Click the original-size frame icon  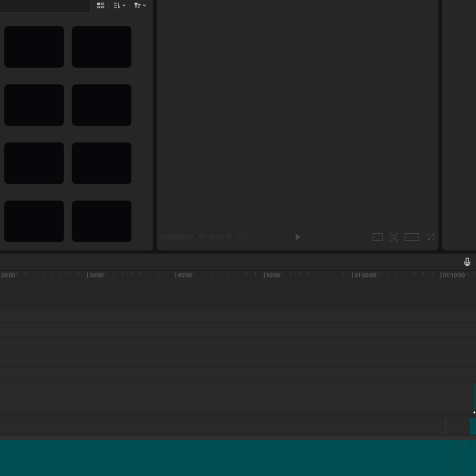(378, 237)
